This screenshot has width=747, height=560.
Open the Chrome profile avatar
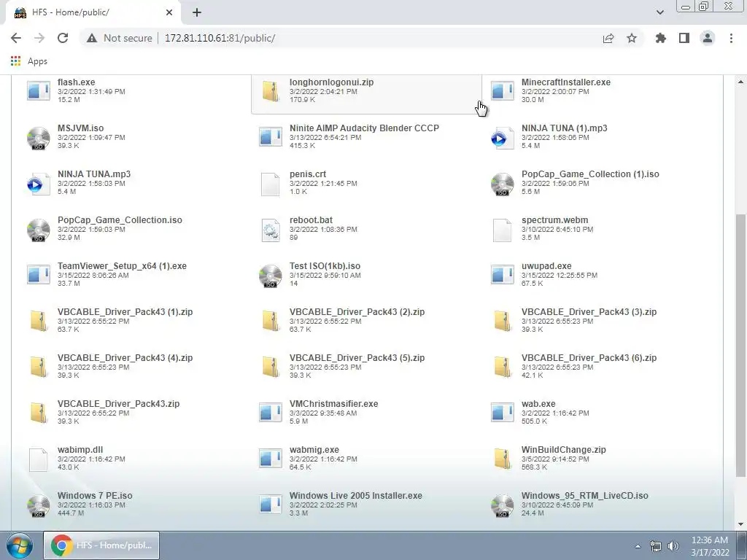pyautogui.click(x=708, y=38)
